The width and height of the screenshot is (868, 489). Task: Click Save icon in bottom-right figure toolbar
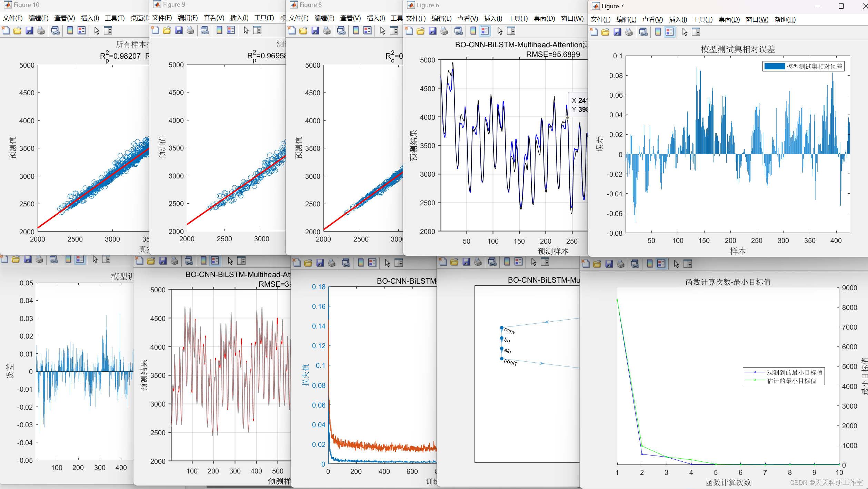(609, 264)
